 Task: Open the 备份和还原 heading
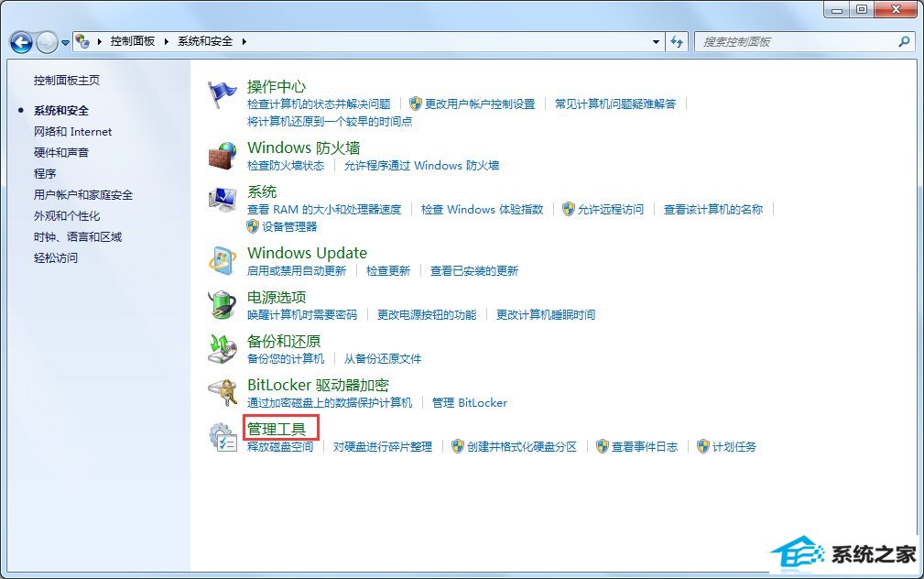(284, 341)
